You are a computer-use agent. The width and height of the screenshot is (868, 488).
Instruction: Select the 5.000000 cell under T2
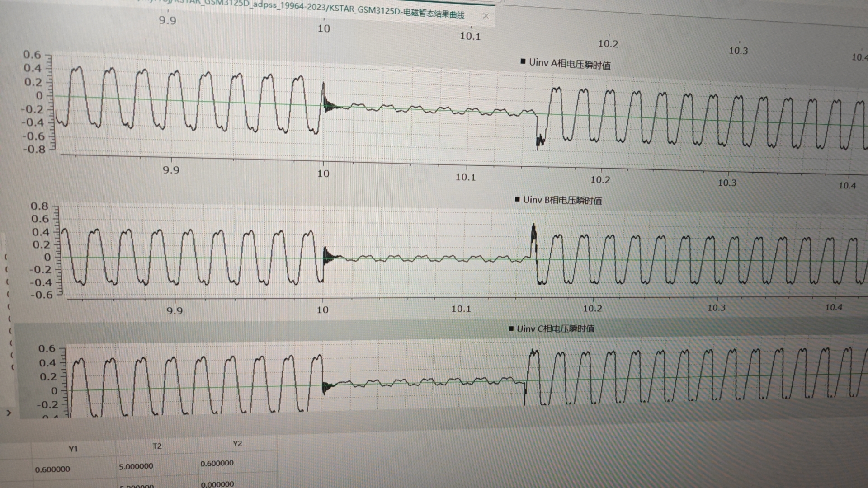point(136,466)
